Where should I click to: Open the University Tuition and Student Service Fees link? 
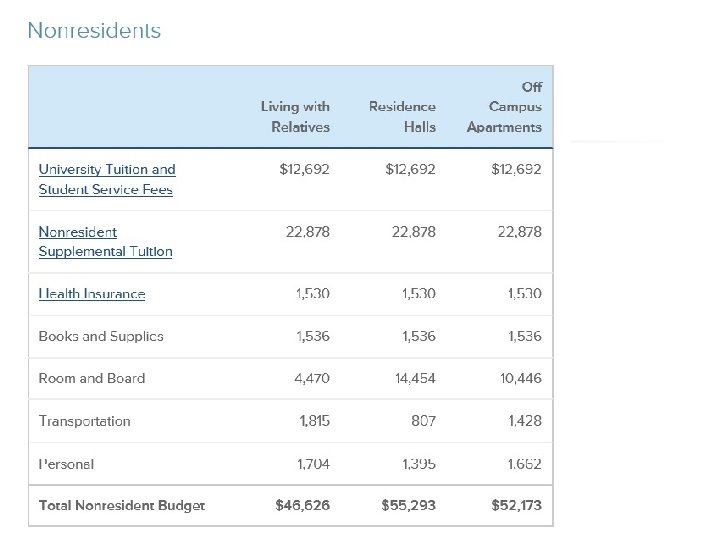coord(106,179)
